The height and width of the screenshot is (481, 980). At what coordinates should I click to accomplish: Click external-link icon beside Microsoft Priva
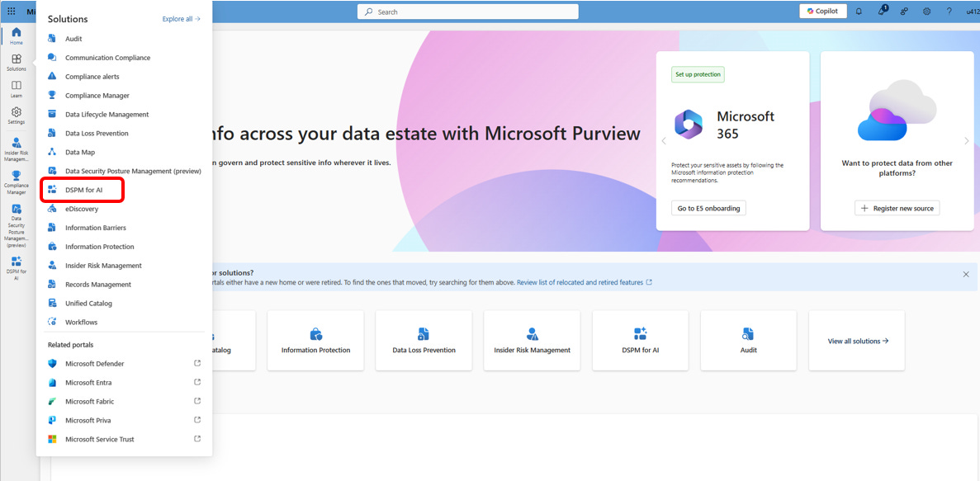(197, 420)
